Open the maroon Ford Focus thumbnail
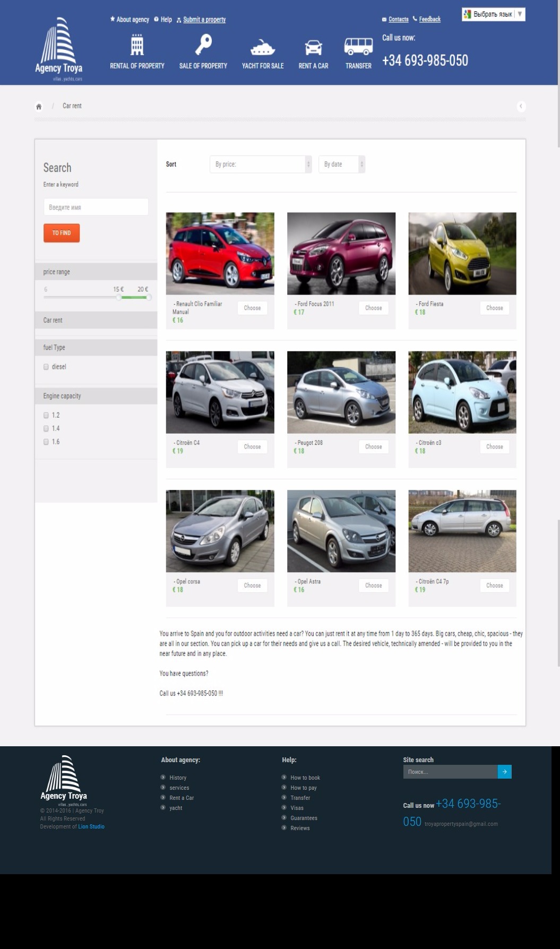 pyautogui.click(x=341, y=253)
